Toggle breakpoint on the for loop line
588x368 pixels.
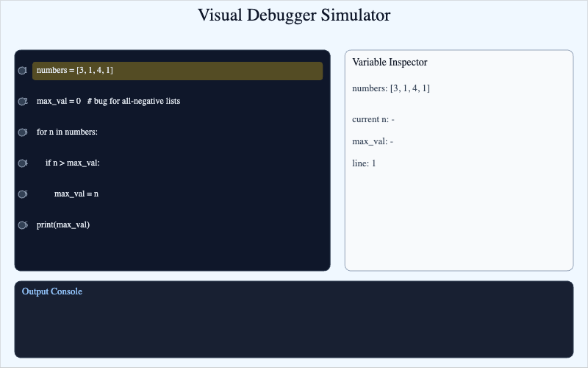(x=22, y=132)
